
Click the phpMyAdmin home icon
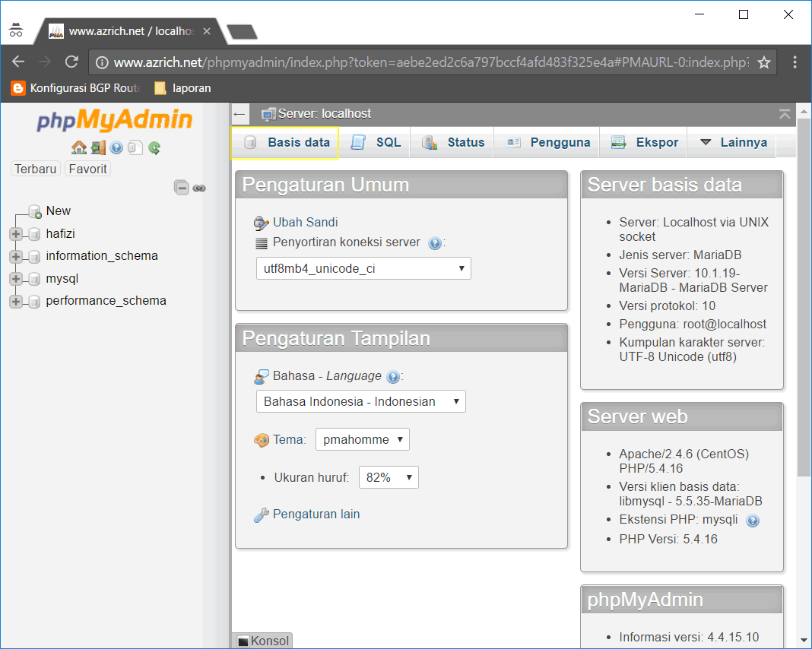[79, 147]
